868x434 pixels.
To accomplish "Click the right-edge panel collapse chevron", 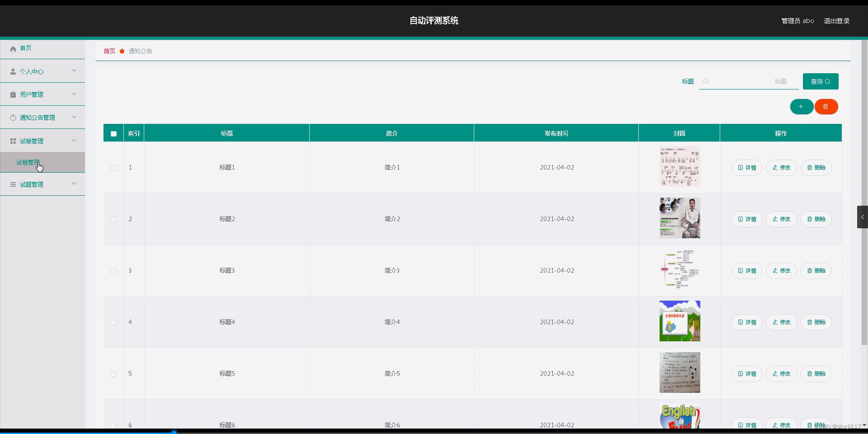I will pyautogui.click(x=863, y=217).
